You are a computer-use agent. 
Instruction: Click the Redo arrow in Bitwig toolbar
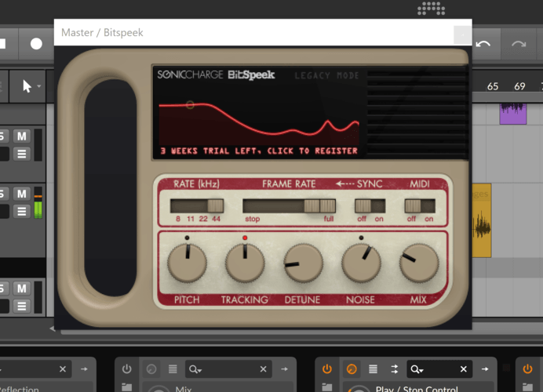pyautogui.click(x=519, y=44)
